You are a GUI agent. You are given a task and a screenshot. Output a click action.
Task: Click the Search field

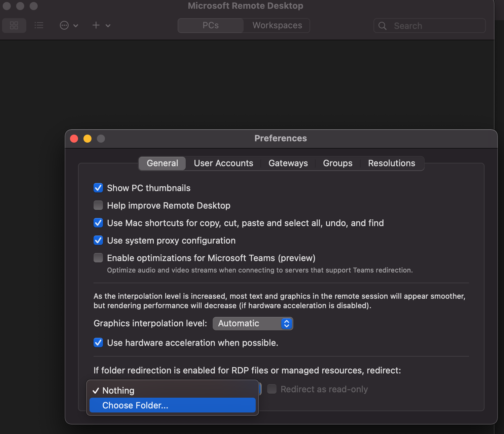point(431,26)
